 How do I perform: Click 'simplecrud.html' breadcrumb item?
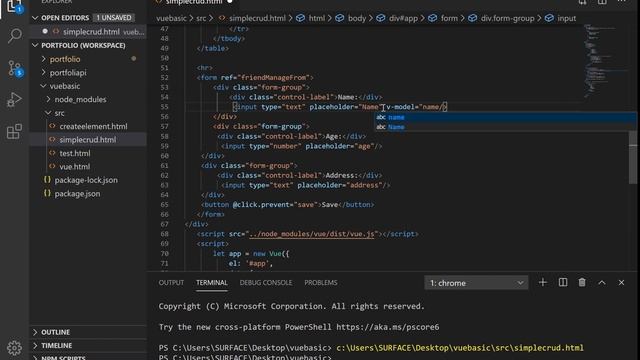[257, 18]
